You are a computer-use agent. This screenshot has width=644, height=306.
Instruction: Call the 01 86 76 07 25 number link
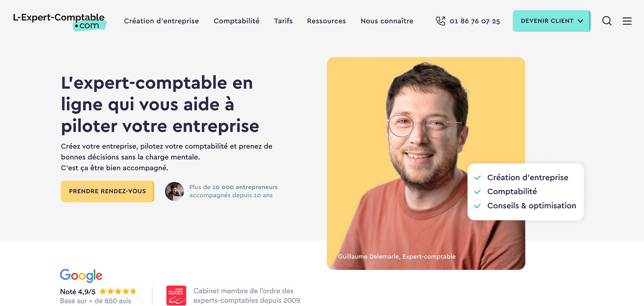(x=475, y=21)
